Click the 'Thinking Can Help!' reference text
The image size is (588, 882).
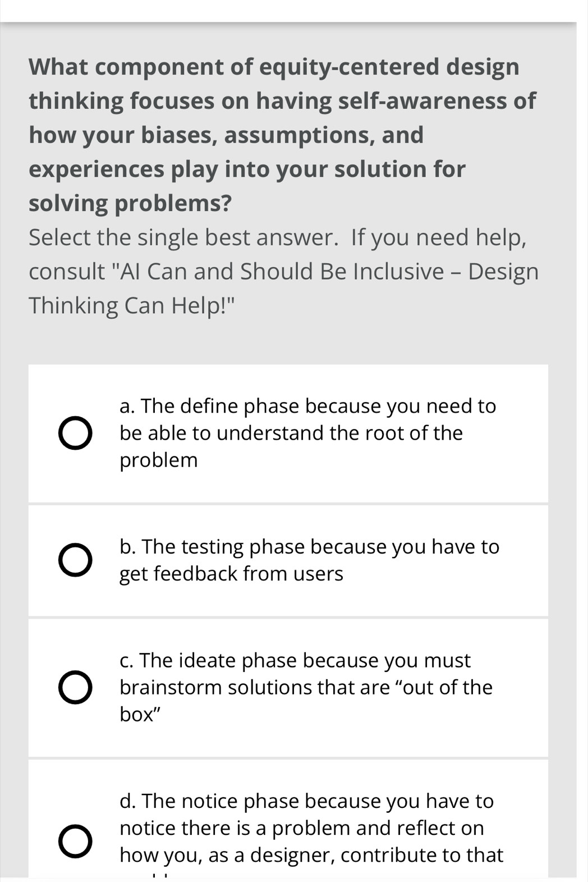[131, 305]
